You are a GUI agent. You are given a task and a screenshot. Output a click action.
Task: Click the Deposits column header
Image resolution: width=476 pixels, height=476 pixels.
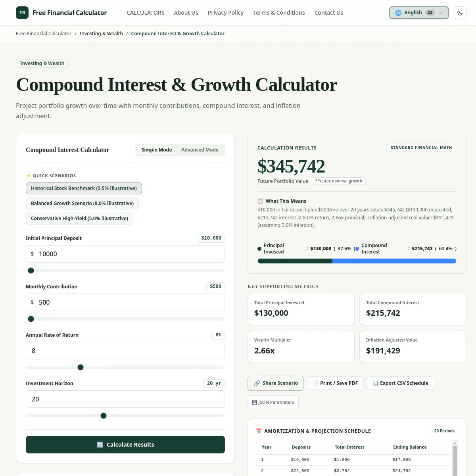click(x=301, y=447)
